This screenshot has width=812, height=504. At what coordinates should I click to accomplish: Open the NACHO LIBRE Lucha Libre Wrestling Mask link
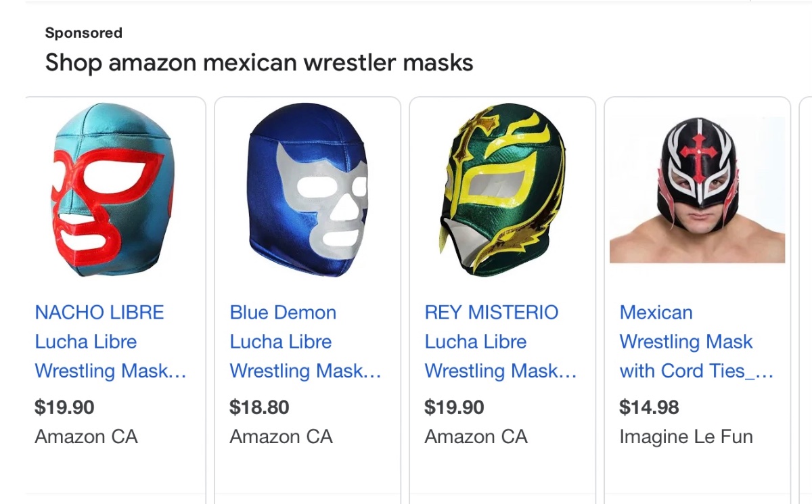pos(110,342)
